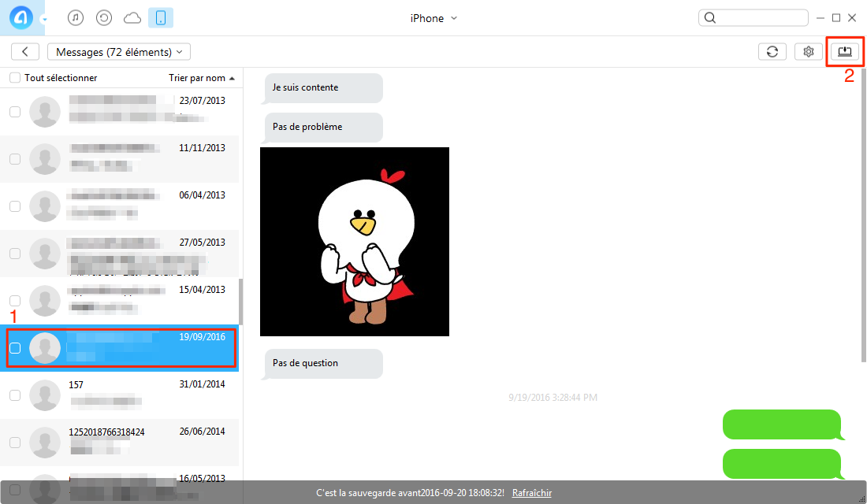Click avatar of contact 1252018766318424
The image size is (867, 504).
tap(45, 443)
